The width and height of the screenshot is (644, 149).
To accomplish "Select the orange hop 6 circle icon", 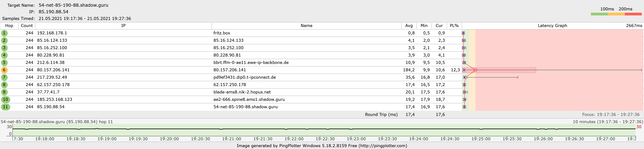I will (x=4, y=70).
